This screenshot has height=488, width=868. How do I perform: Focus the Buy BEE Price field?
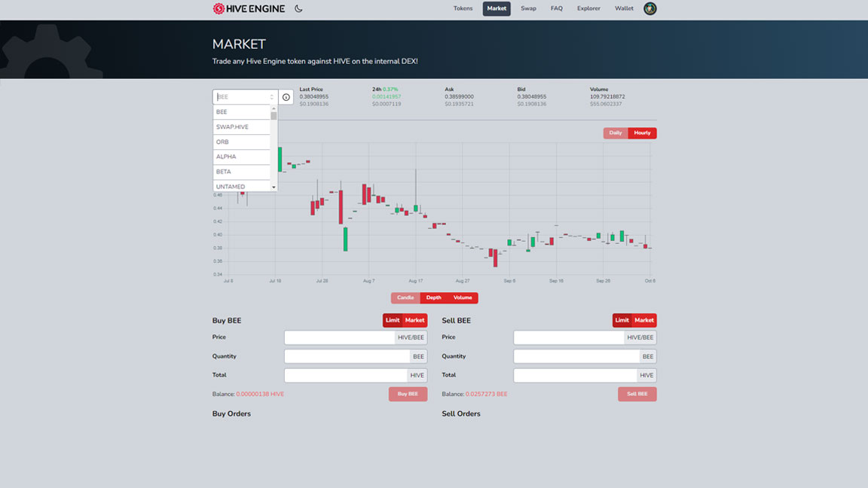(339, 337)
